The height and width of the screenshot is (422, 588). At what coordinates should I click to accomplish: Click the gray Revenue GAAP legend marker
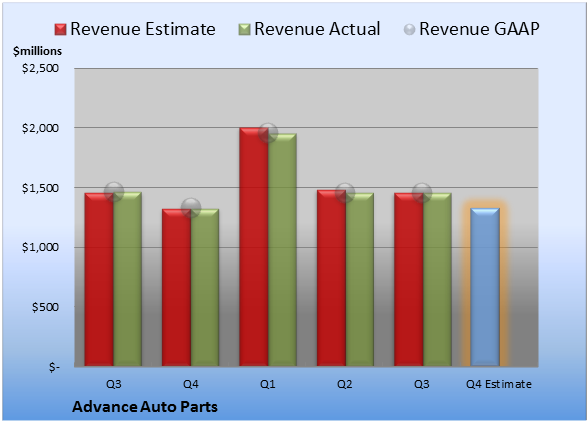(x=410, y=30)
